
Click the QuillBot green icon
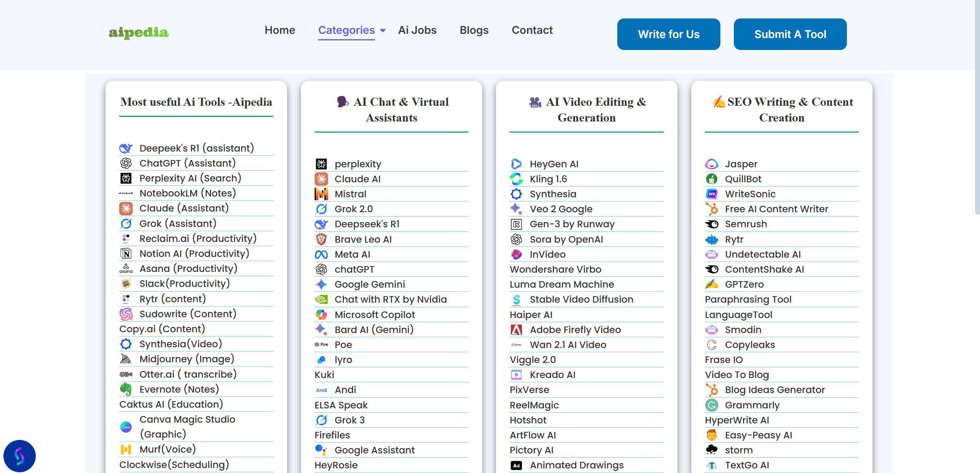(712, 179)
